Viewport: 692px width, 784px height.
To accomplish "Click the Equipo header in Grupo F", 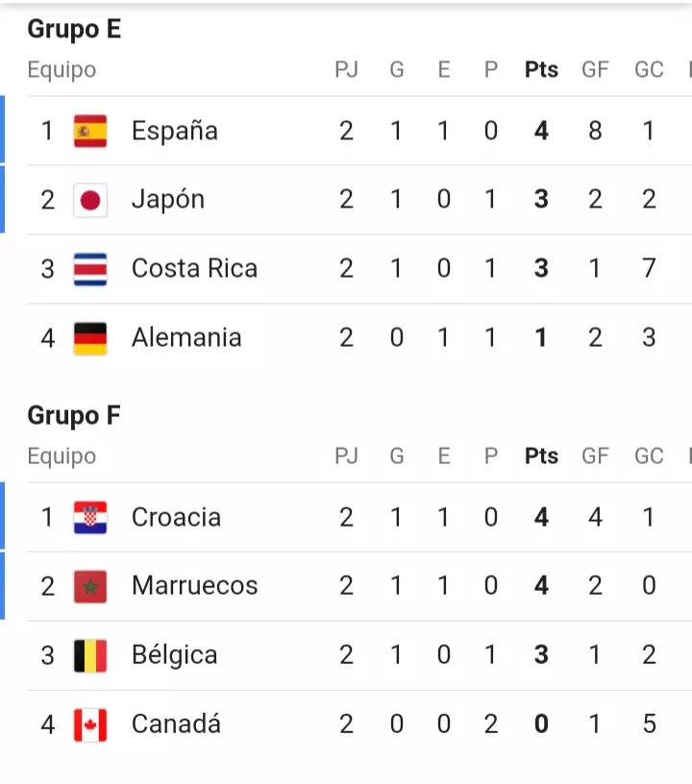I will (x=62, y=456).
